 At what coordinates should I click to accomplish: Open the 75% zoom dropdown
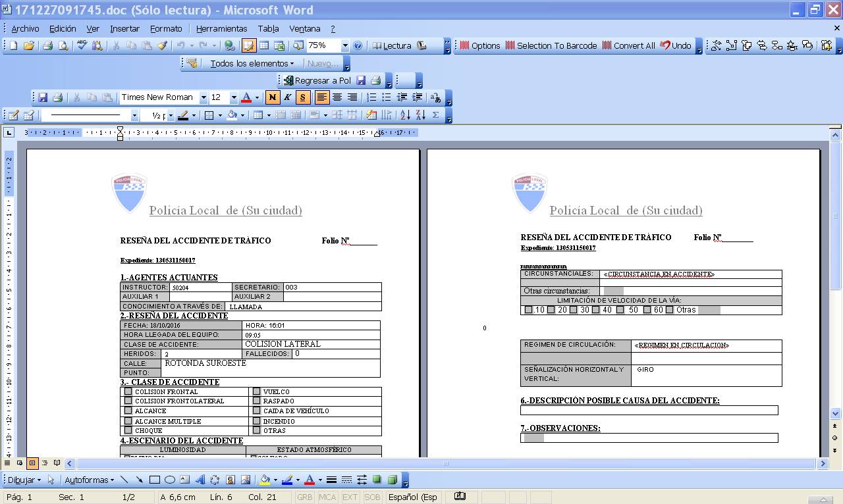344,45
